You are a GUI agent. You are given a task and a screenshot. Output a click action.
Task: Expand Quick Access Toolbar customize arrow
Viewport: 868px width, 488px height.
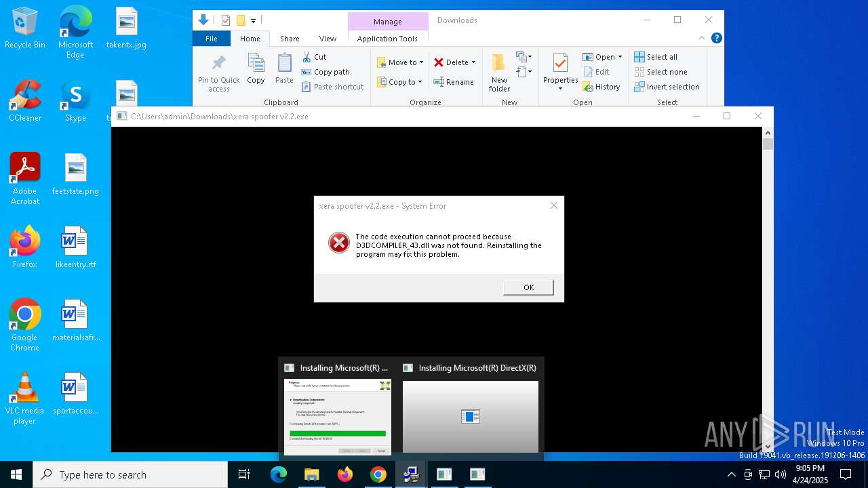253,21
